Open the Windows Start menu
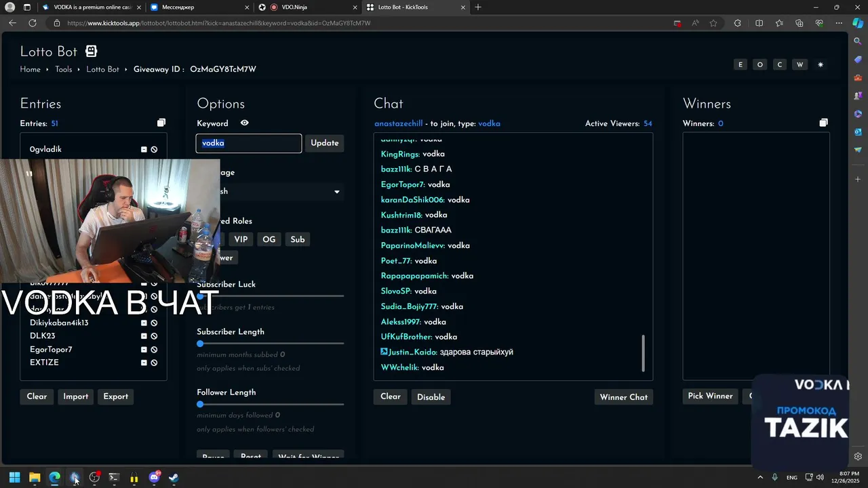The image size is (868, 488). point(14,477)
